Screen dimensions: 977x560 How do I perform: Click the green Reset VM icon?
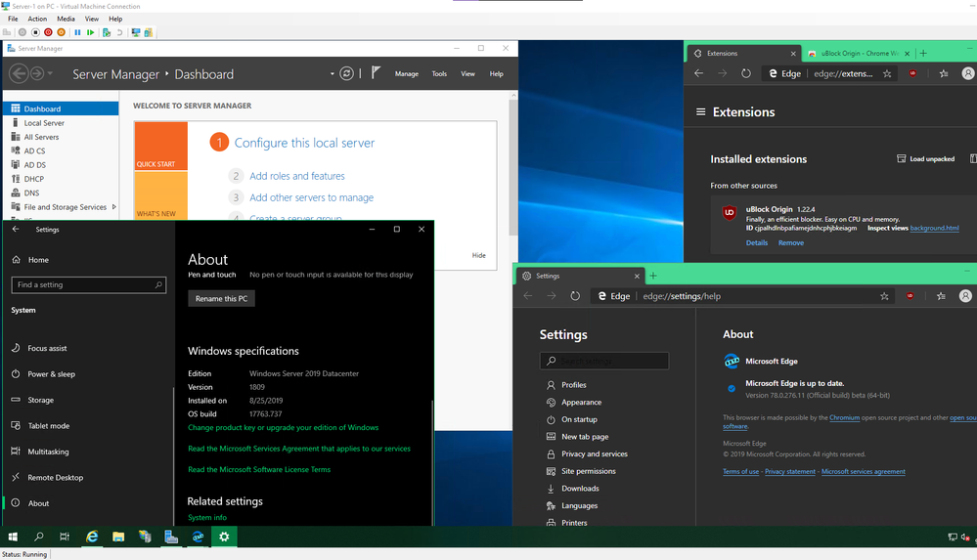click(90, 32)
